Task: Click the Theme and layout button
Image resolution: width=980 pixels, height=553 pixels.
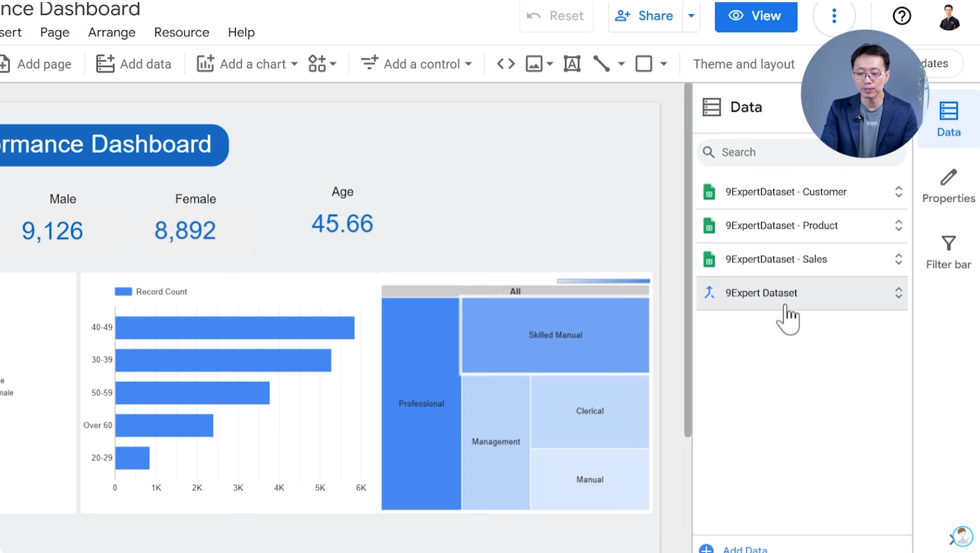Action: click(743, 64)
